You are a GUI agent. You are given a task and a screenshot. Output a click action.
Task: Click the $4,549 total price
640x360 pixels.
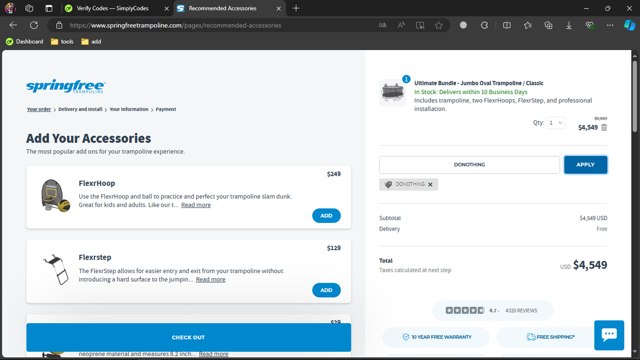click(590, 265)
